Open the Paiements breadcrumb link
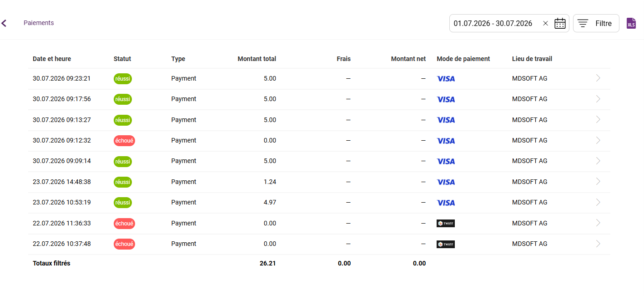The image size is (644, 296). tap(39, 23)
